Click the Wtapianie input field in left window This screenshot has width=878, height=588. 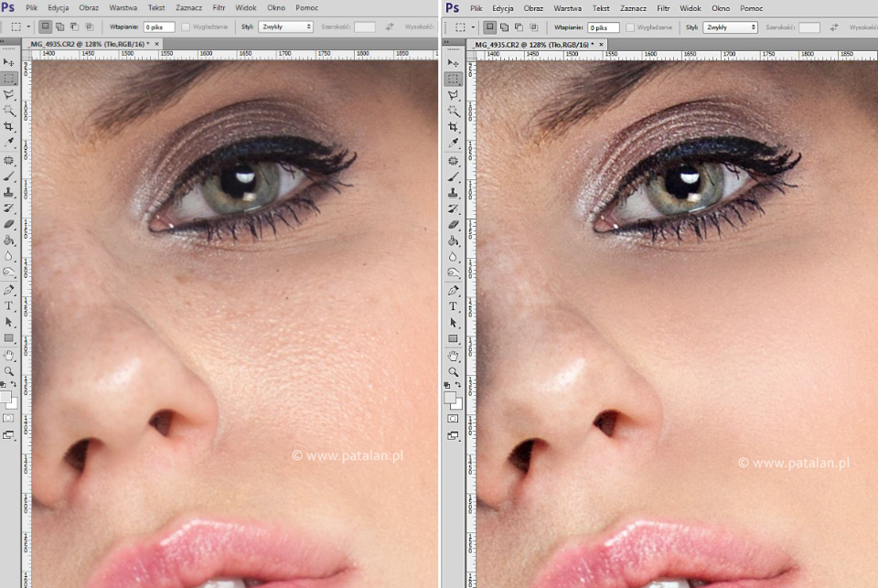click(158, 27)
